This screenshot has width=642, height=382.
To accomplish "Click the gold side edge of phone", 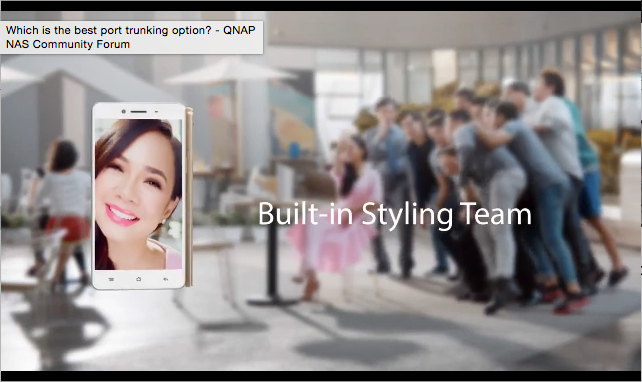I will click(188, 197).
